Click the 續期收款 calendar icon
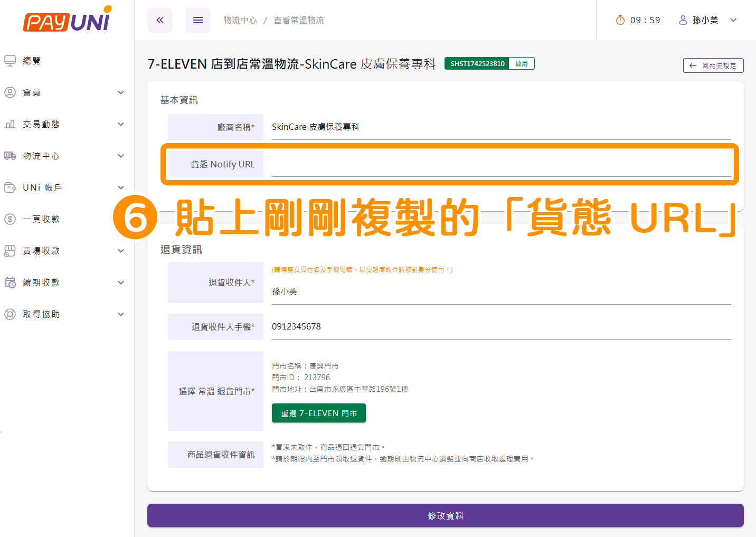This screenshot has width=756, height=537. [x=10, y=282]
